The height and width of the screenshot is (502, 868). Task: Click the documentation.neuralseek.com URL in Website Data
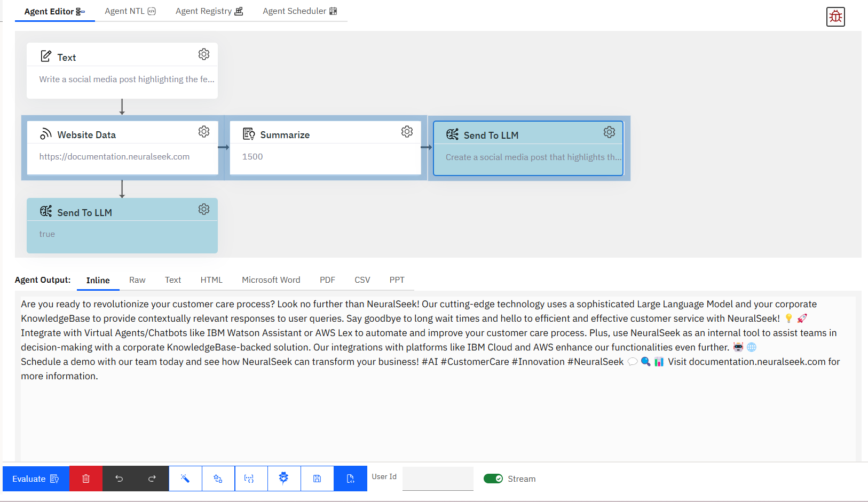point(114,157)
